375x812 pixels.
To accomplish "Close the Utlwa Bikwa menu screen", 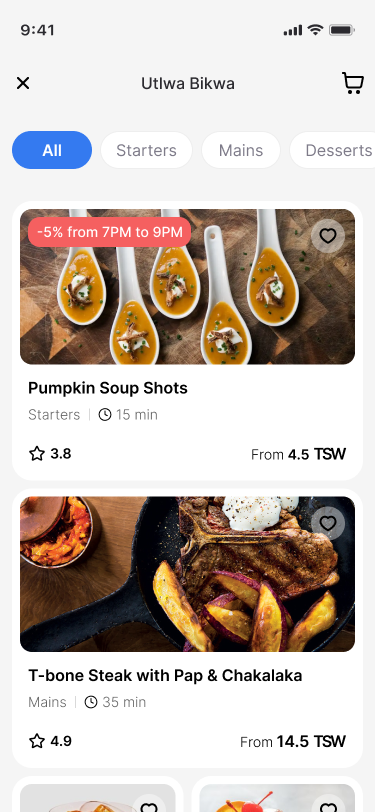I will 23,83.
